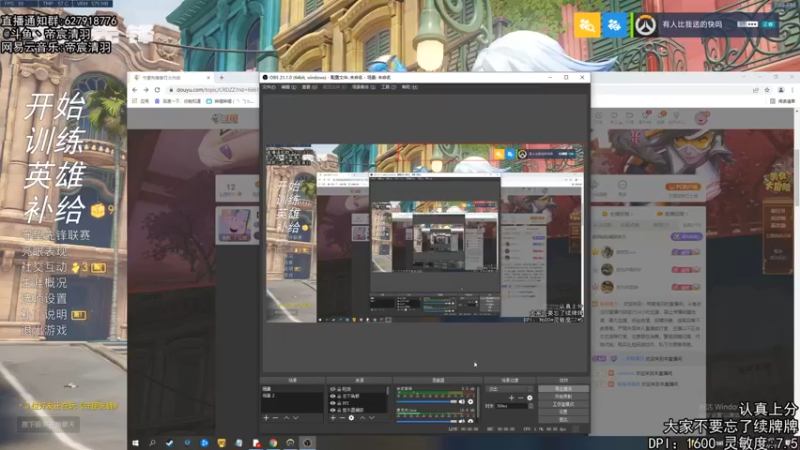The image size is (800, 450).
Task: Open the 淡出 scene transition dropdown
Action: [509, 389]
